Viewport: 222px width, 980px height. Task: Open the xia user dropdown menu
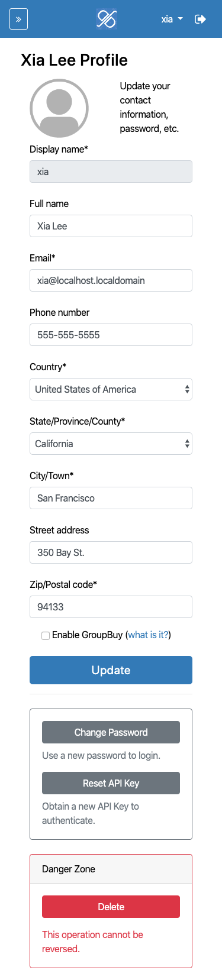pyautogui.click(x=172, y=19)
